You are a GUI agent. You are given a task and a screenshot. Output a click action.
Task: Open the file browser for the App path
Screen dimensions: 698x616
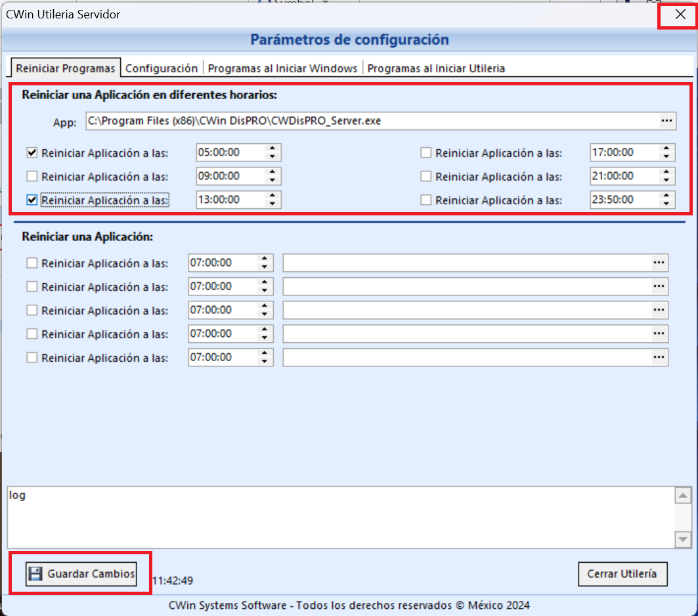[x=666, y=121]
